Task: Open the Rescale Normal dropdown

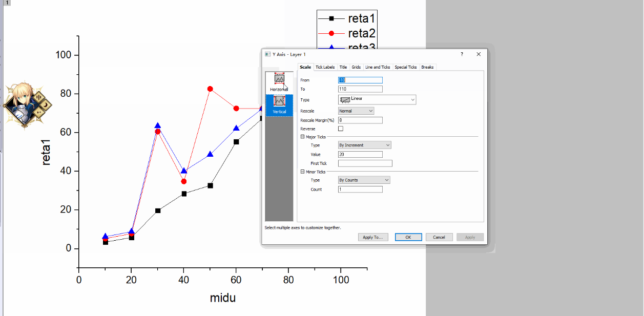Action: pyautogui.click(x=356, y=111)
